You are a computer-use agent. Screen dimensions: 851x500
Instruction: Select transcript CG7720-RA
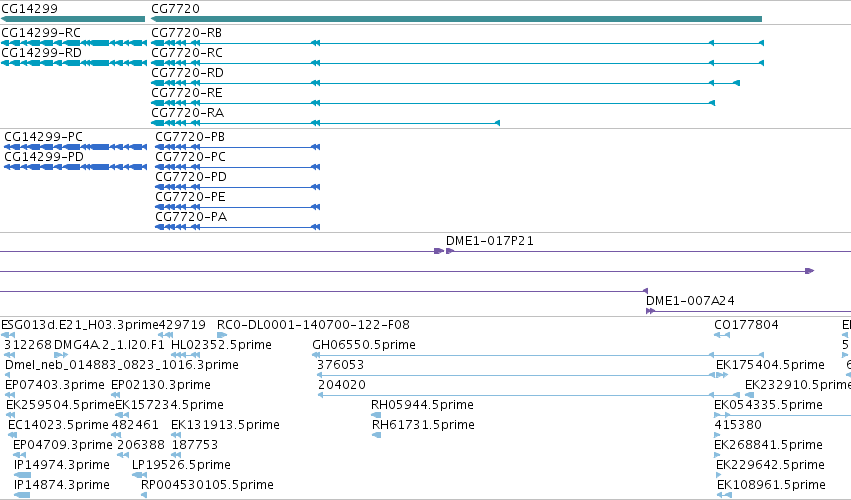[x=188, y=113]
